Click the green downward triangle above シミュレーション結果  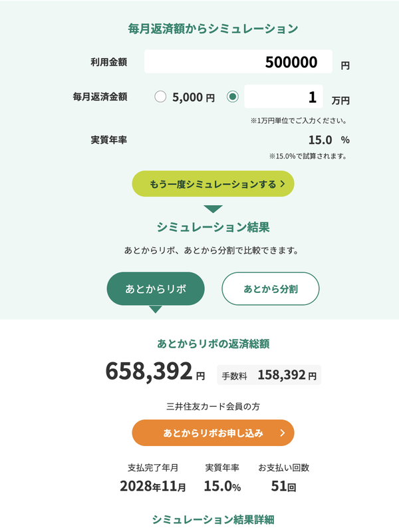coord(213,208)
